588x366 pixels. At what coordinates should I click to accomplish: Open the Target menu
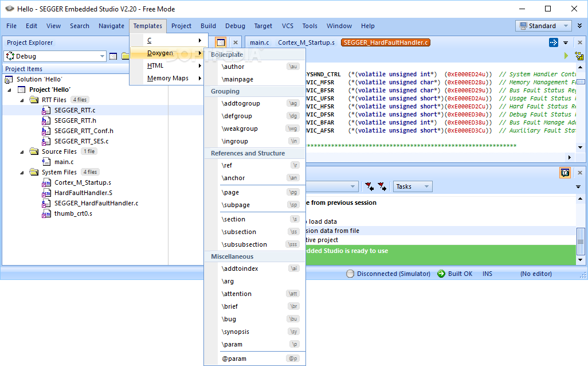point(263,26)
